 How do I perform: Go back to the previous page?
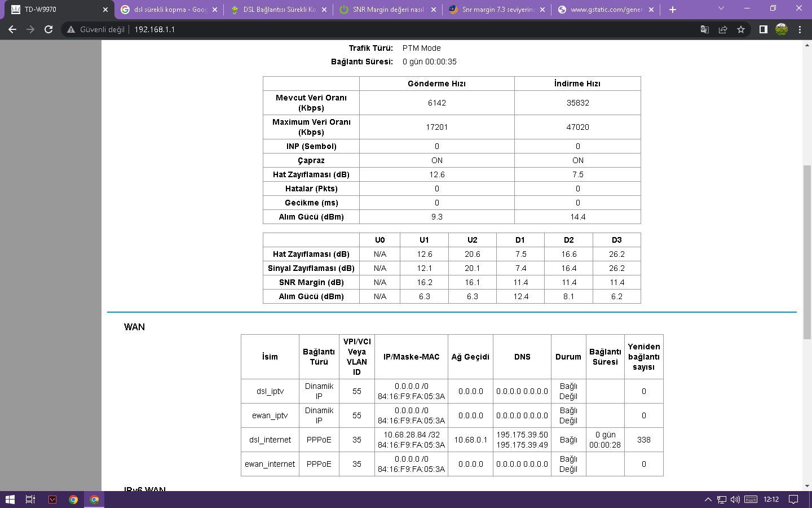click(12, 29)
